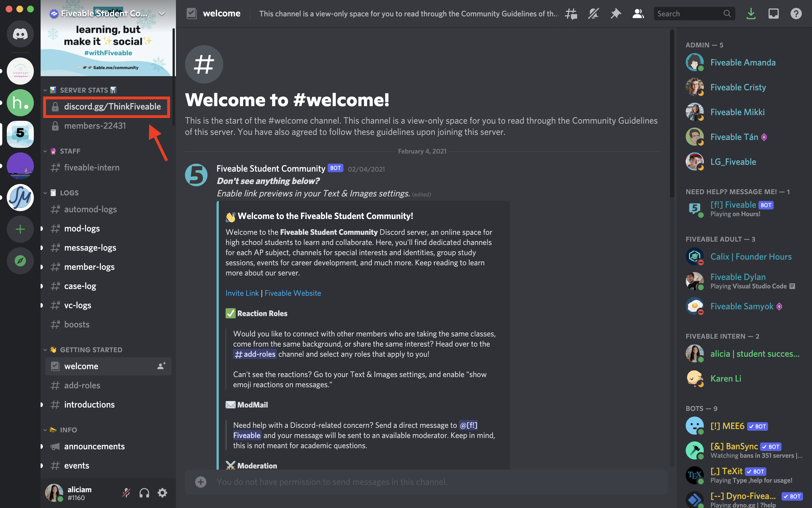Open the case-log channel
This screenshot has height=508, width=812.
[x=108, y=286]
